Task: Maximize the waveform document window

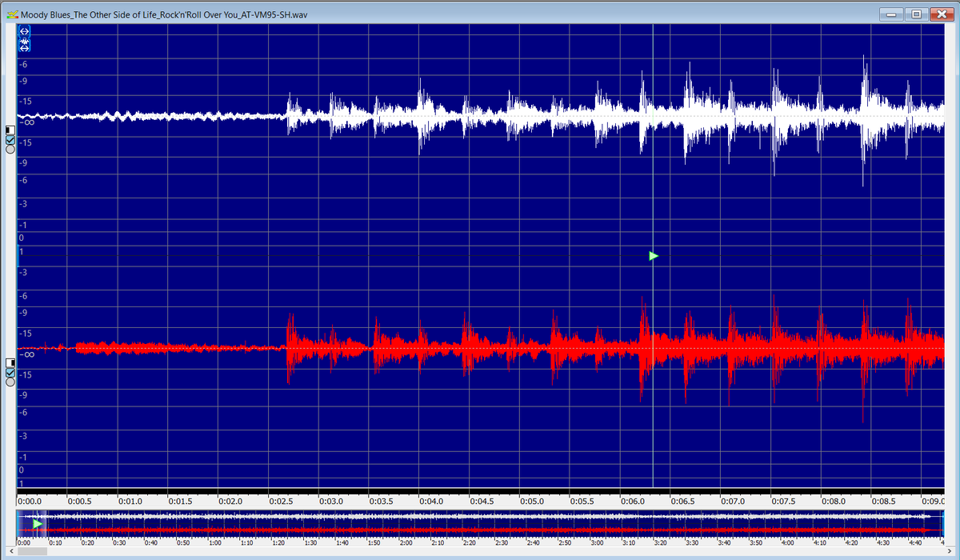Action: click(x=916, y=14)
